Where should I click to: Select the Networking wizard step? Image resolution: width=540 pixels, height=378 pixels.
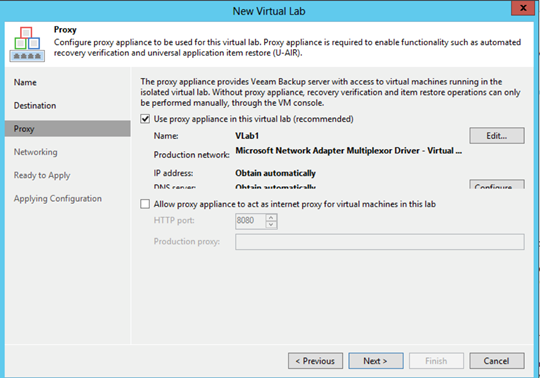(35, 152)
